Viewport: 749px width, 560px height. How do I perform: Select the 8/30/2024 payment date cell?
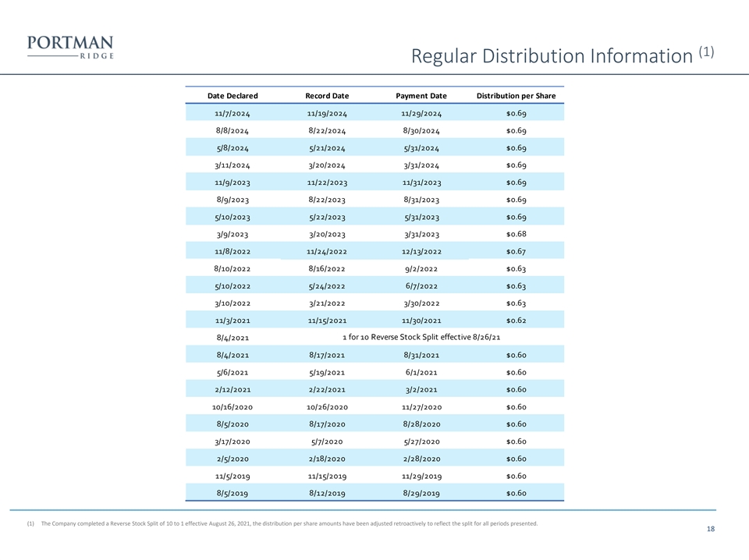[421, 131]
